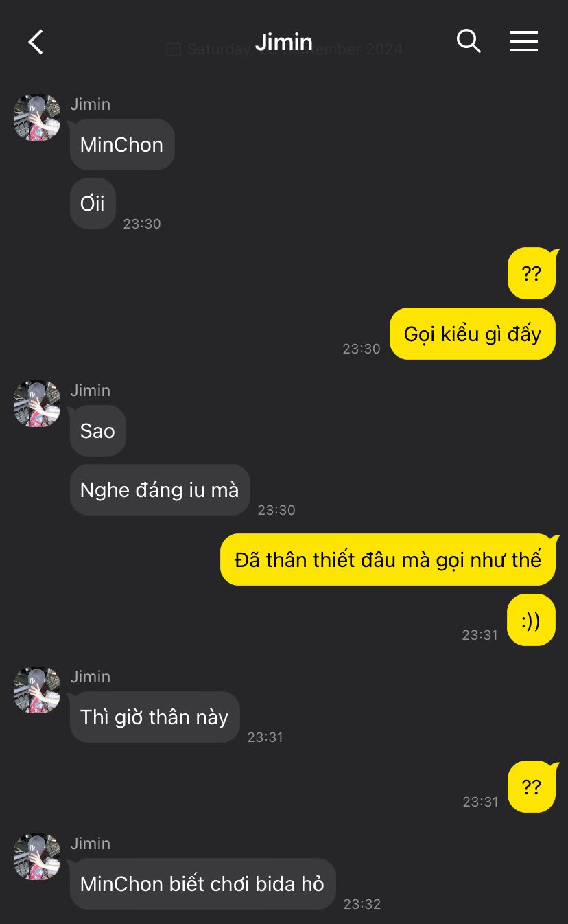Select 'Đã thân thiết đâu mà gọi như thế' bubble
This screenshot has height=924, width=568.
tap(388, 559)
